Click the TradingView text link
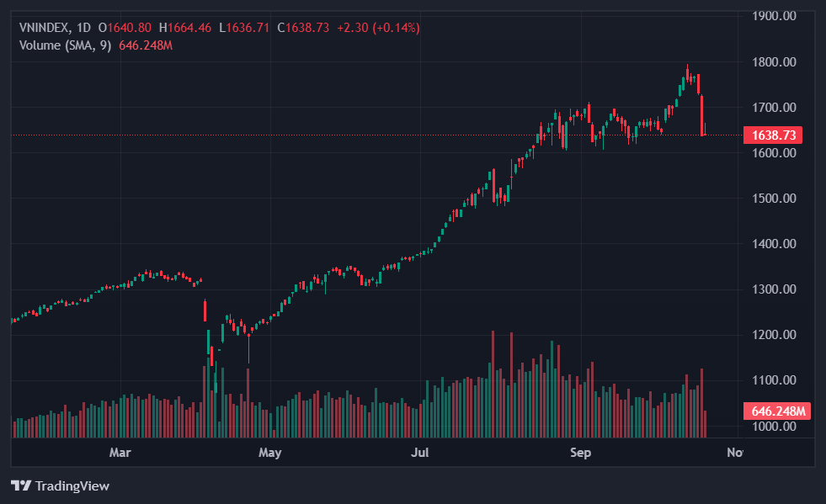Screen dimensions: 826x504 click(72, 485)
